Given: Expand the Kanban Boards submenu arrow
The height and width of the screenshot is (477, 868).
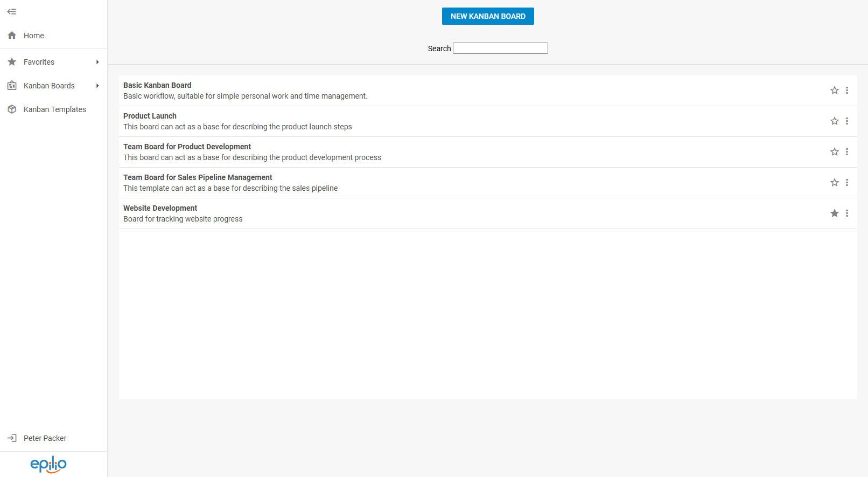Looking at the screenshot, I should pyautogui.click(x=97, y=86).
